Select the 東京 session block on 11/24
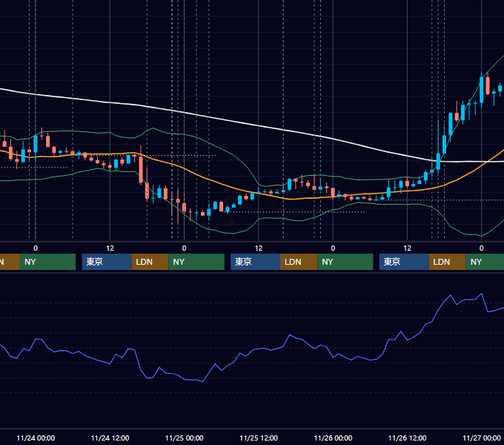The image size is (504, 445). point(107,262)
